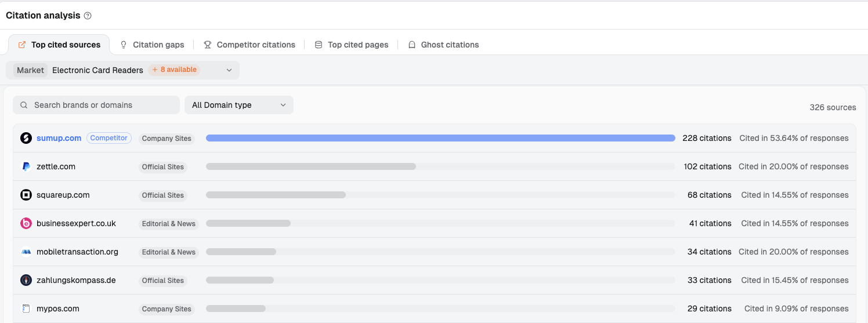Click the blue citation bar for sumup.com
Image resolution: width=868 pixels, height=323 pixels.
pyautogui.click(x=440, y=138)
